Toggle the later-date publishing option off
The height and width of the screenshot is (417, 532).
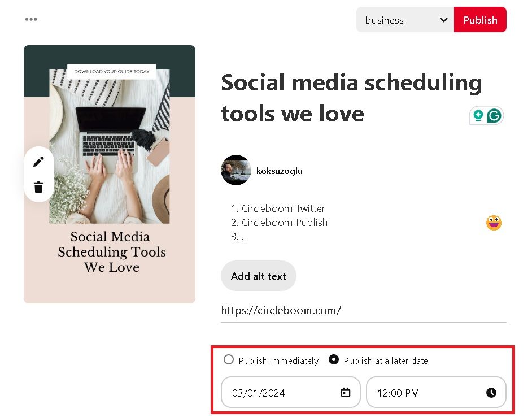click(334, 359)
